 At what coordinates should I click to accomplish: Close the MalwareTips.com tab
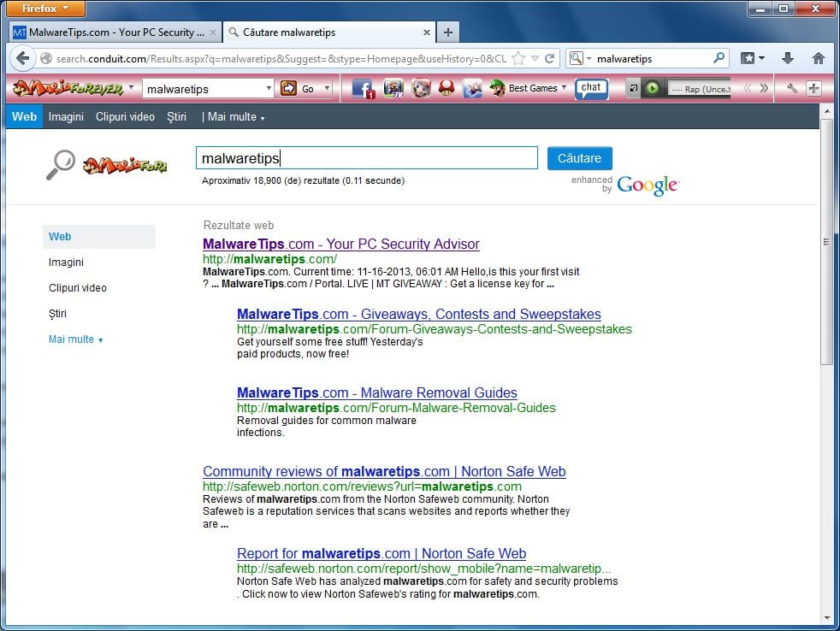coord(213,32)
